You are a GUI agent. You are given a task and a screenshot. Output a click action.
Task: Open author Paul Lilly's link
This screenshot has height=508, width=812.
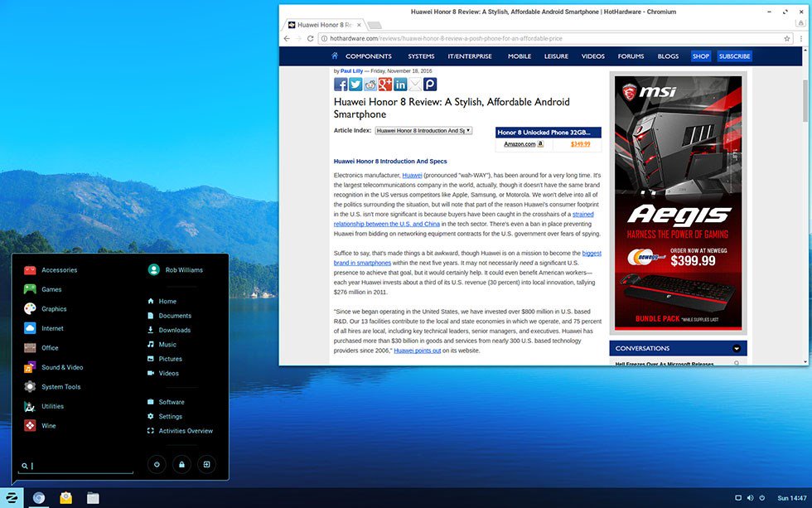[351, 71]
